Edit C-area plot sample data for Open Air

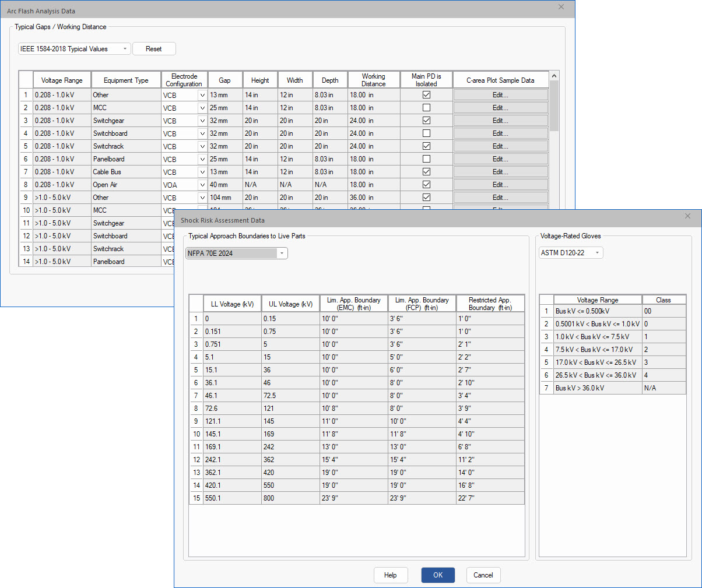tap(500, 184)
